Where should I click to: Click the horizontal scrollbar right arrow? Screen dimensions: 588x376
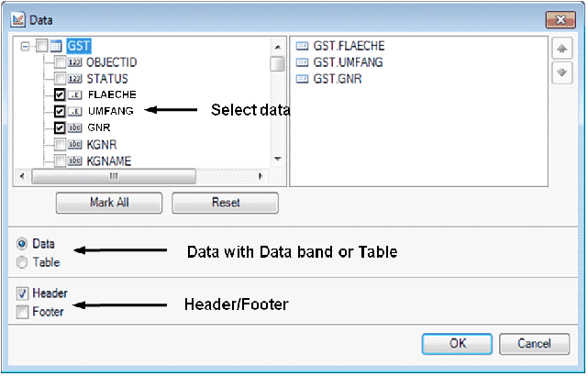[260, 176]
